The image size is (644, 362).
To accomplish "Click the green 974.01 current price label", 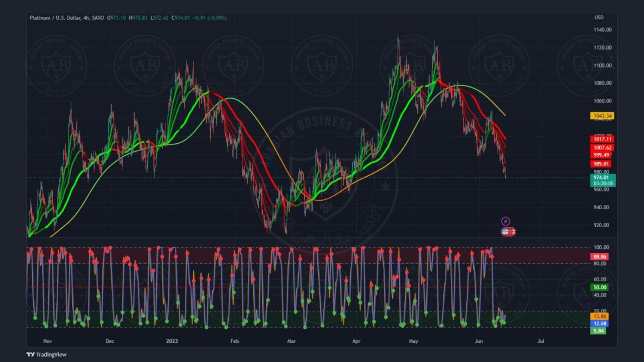I will [602, 178].
